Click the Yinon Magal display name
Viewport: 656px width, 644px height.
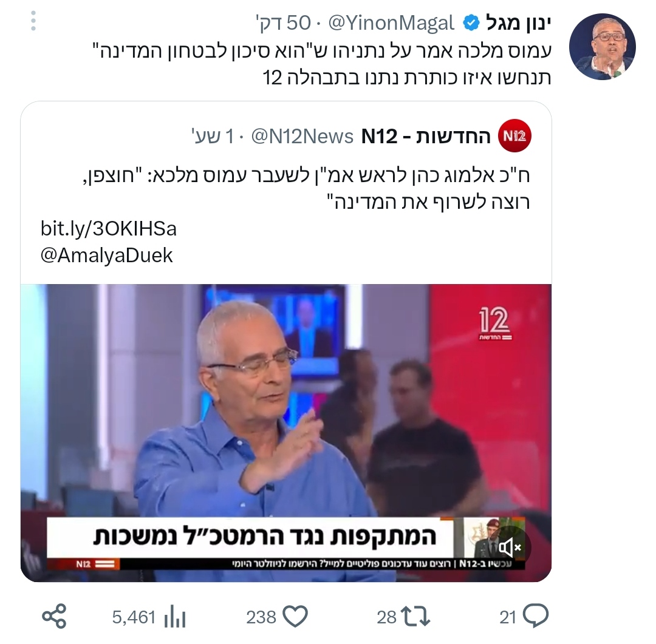(x=518, y=23)
